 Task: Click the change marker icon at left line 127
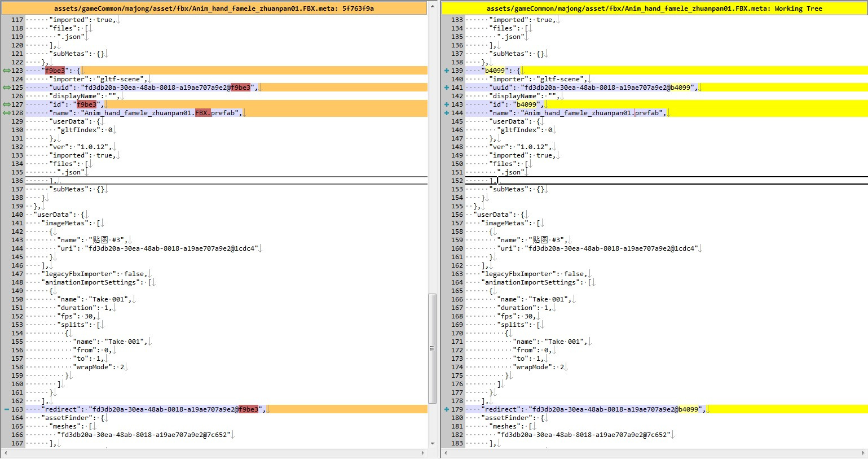6,104
